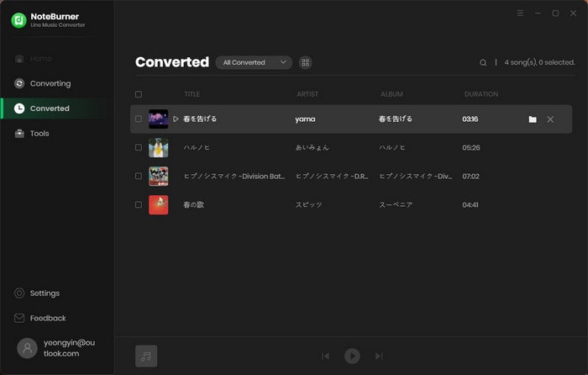Screen dimensions: 588x375
Task: Open the hamburger menu icon
Action: (x=520, y=13)
